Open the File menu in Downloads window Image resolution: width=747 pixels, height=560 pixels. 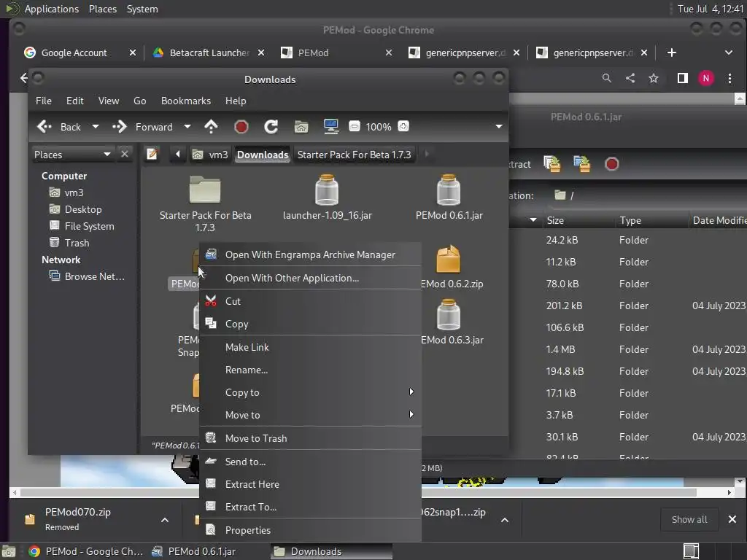coord(43,101)
